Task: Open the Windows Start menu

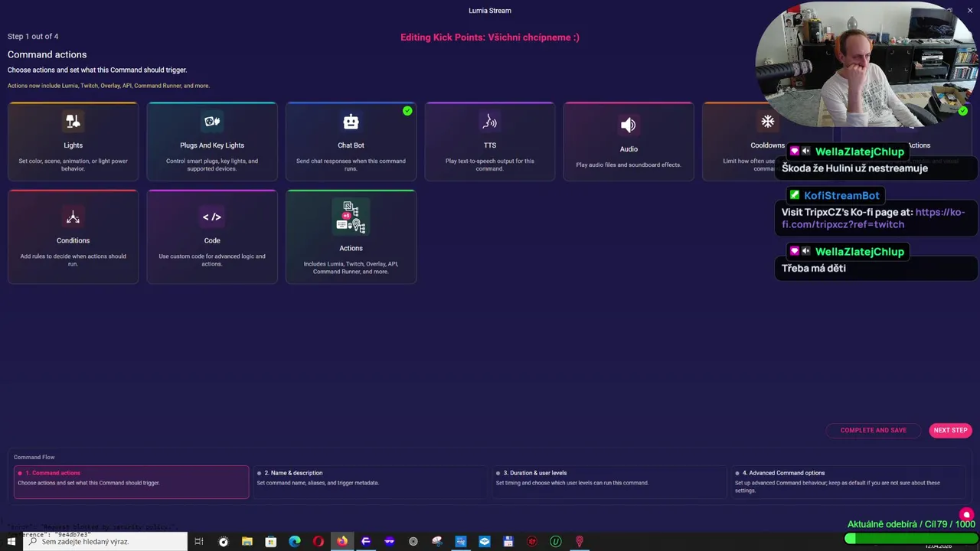Action: (x=11, y=541)
